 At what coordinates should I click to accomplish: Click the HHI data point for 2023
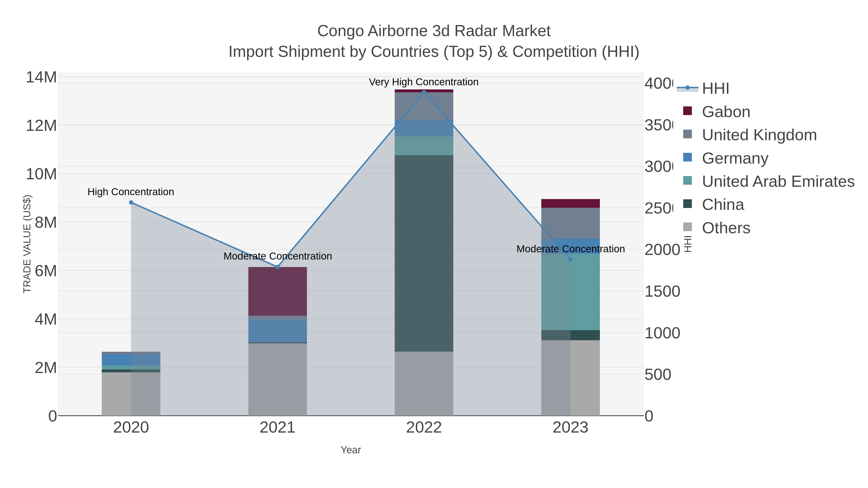pyautogui.click(x=570, y=259)
